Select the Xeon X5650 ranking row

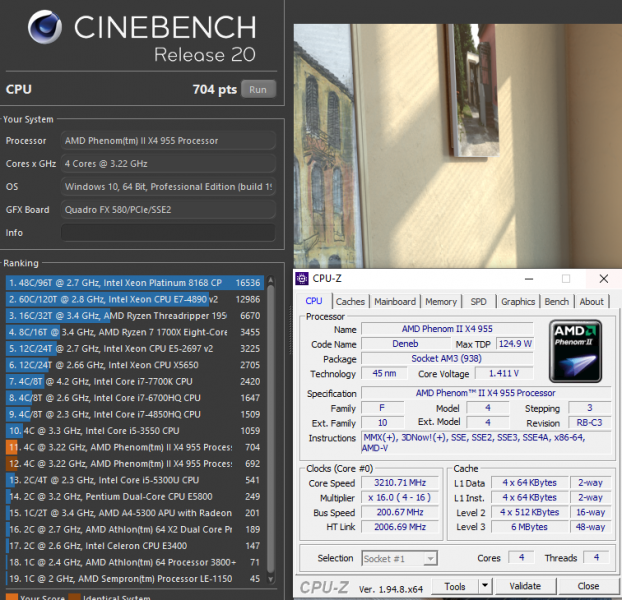135,365
